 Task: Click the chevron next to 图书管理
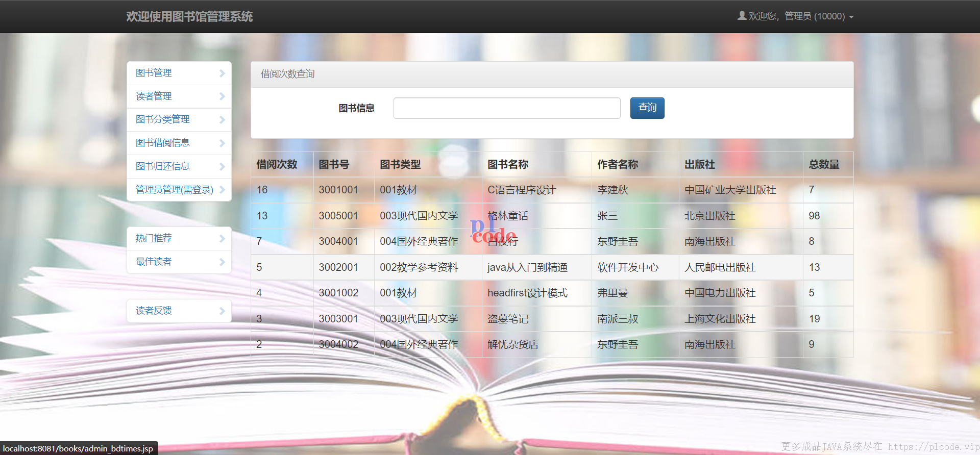click(x=222, y=73)
